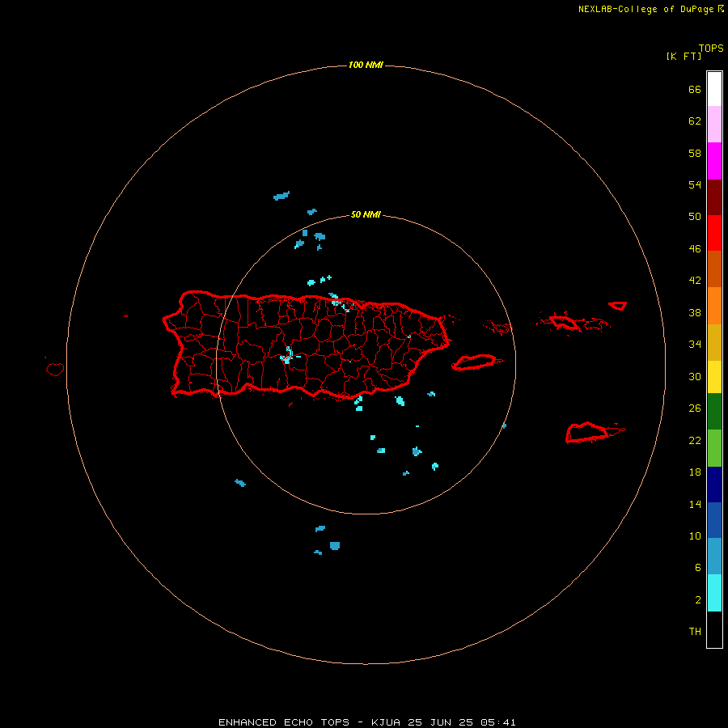Select legend value "46"

(x=695, y=249)
